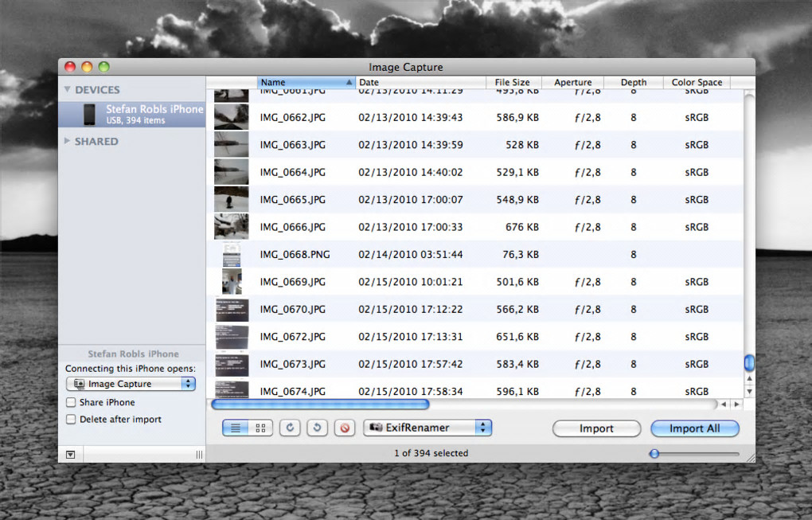Expand the SHARED section
Image resolution: width=812 pixels, height=520 pixels.
click(68, 141)
